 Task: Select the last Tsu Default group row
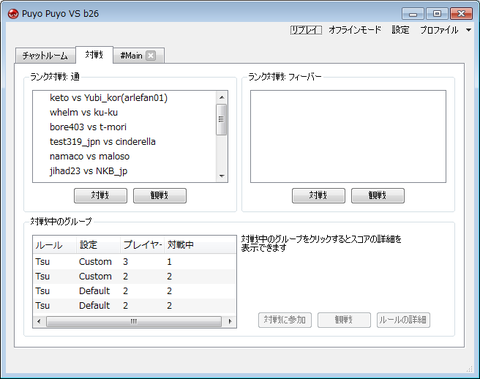(134, 306)
